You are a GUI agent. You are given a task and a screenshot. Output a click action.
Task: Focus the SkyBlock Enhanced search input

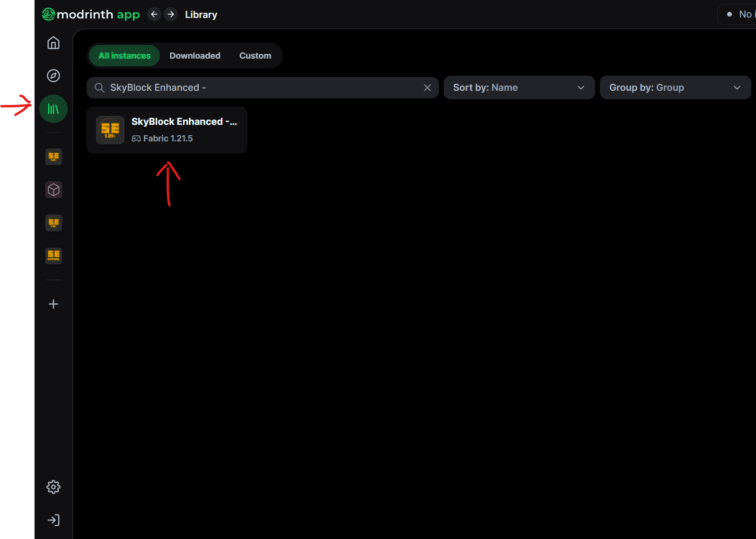[263, 87]
